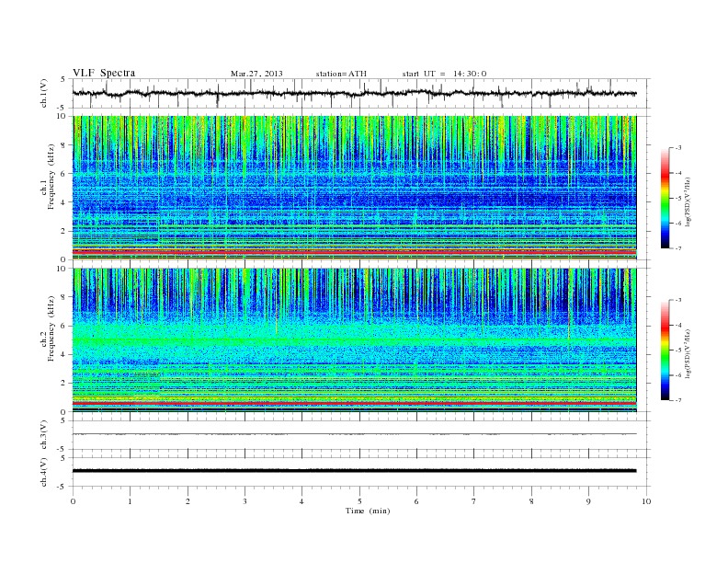Image resolution: width=728 pixels, height=563 pixels.
Task: Select the date label "Mar.27, 2013"
Action: pos(256,74)
